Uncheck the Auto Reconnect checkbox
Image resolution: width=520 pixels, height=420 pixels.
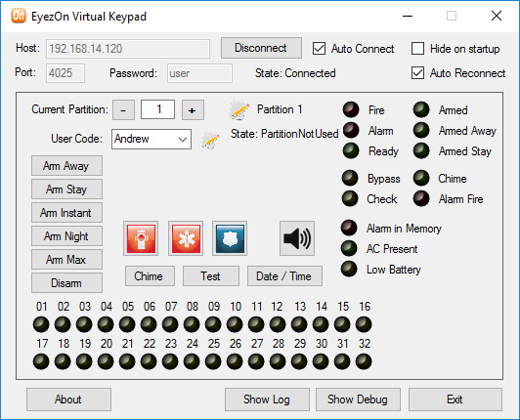coord(417,73)
